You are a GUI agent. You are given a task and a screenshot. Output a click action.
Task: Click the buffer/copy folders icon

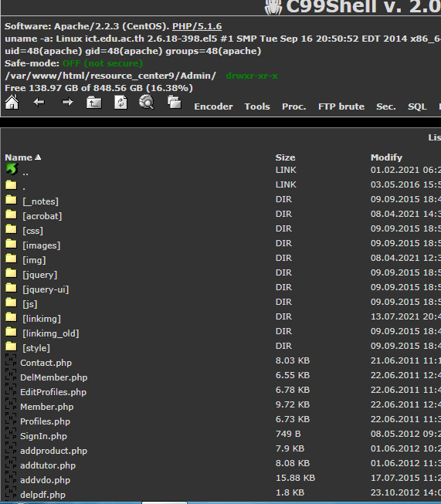coord(175,102)
